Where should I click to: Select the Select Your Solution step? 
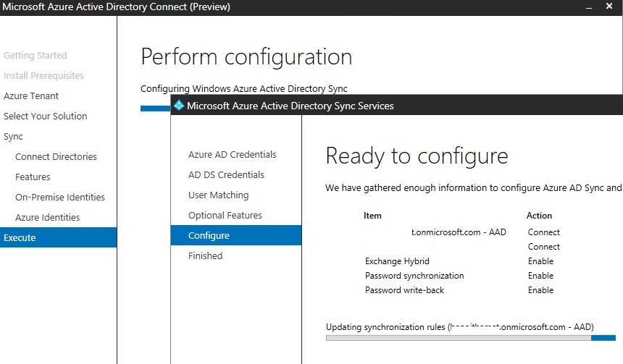(x=45, y=117)
